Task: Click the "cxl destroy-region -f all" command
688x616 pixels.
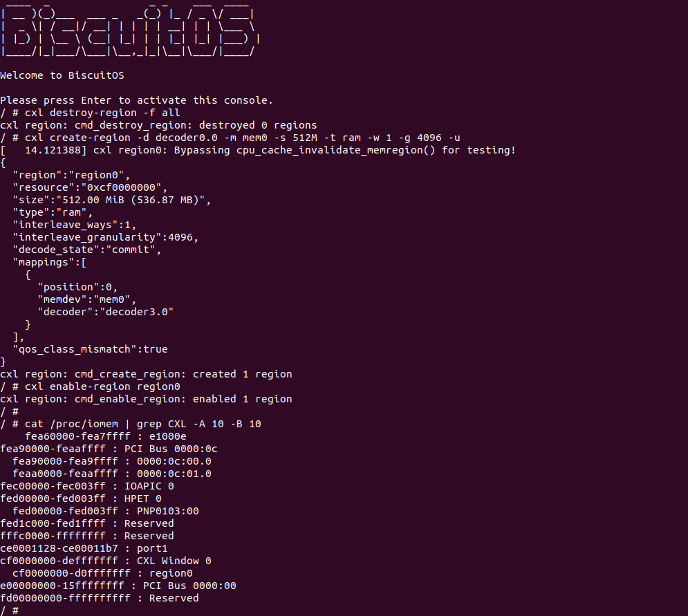Action: point(102,113)
